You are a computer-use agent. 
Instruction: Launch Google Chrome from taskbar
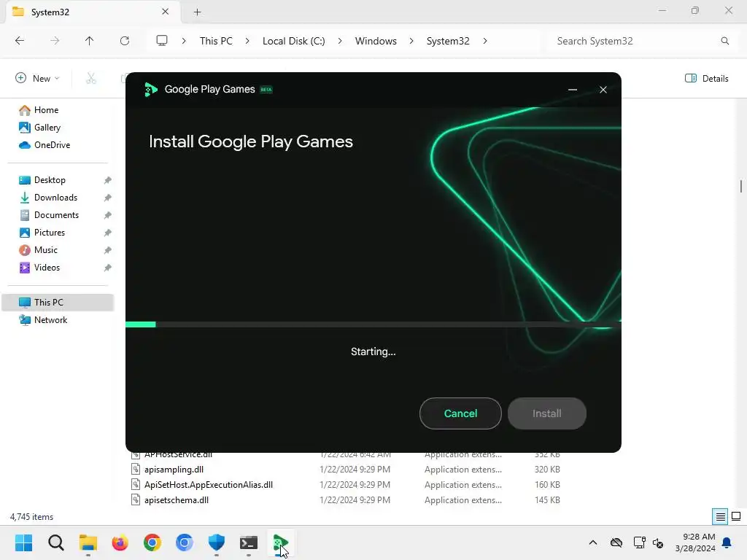tap(152, 542)
